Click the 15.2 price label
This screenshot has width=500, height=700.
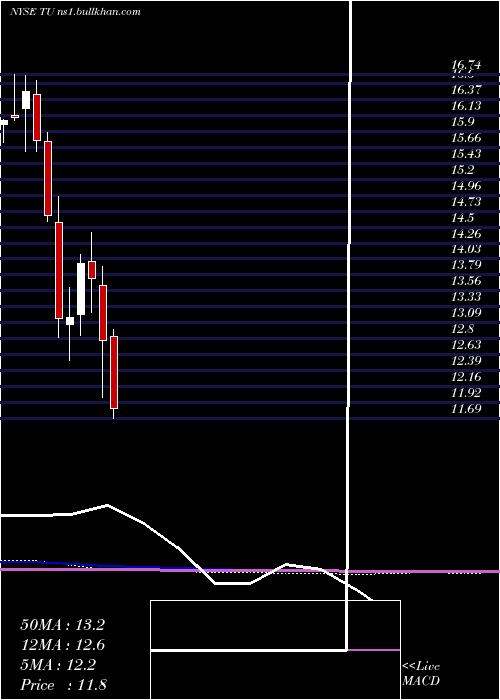point(462,170)
